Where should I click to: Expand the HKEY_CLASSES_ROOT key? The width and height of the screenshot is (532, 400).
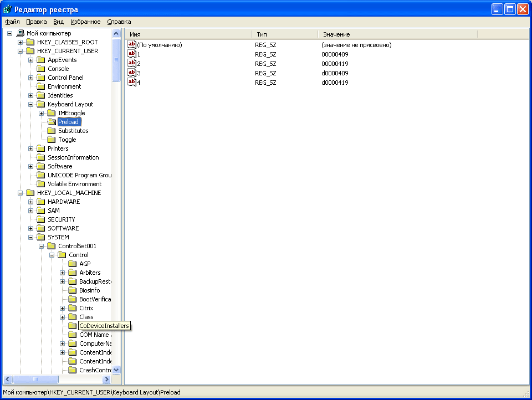pos(21,42)
